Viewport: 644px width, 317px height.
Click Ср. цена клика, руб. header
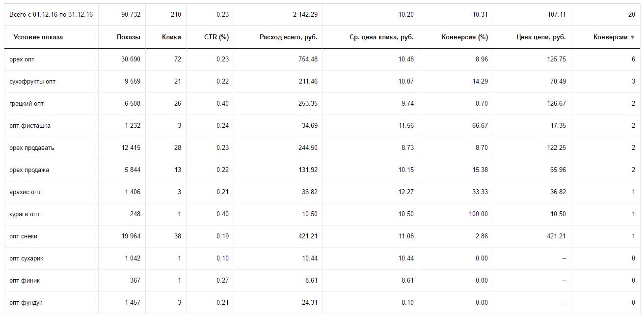coord(381,37)
